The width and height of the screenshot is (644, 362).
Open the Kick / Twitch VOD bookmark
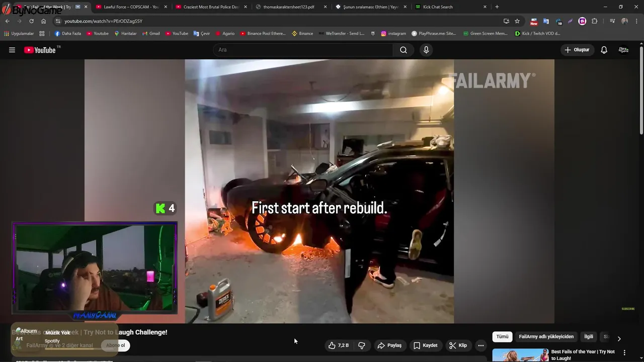pyautogui.click(x=537, y=34)
